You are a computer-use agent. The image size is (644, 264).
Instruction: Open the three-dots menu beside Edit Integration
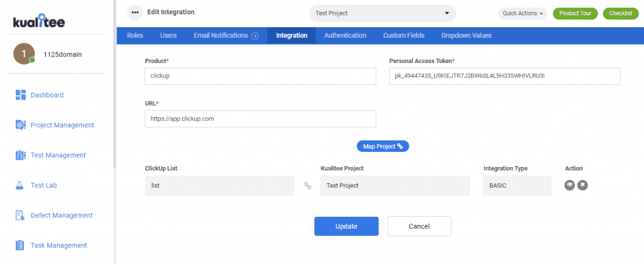[135, 13]
